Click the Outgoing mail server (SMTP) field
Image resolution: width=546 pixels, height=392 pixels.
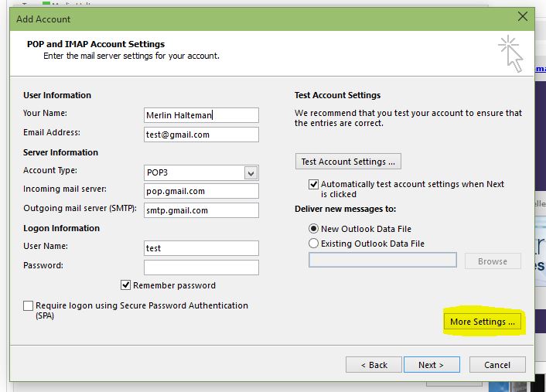201,210
